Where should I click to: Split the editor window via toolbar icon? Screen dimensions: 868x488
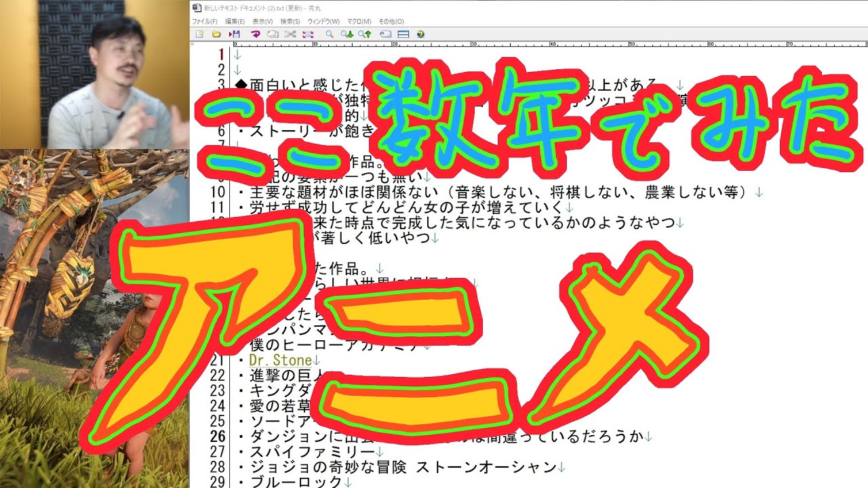(402, 34)
